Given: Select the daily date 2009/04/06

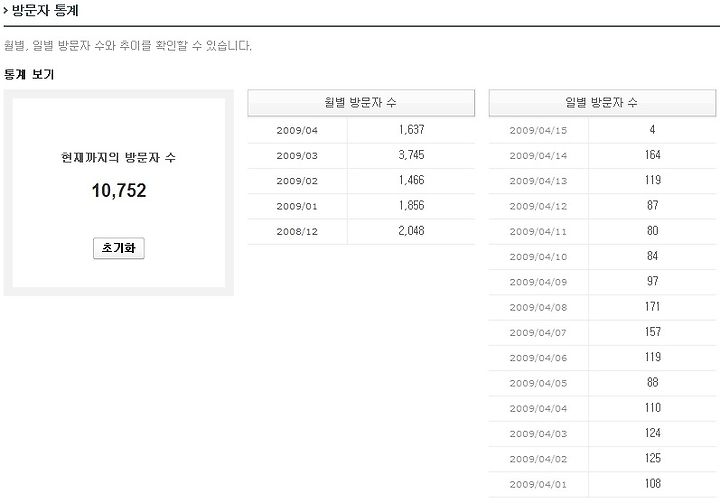Looking at the screenshot, I should (x=538, y=358).
